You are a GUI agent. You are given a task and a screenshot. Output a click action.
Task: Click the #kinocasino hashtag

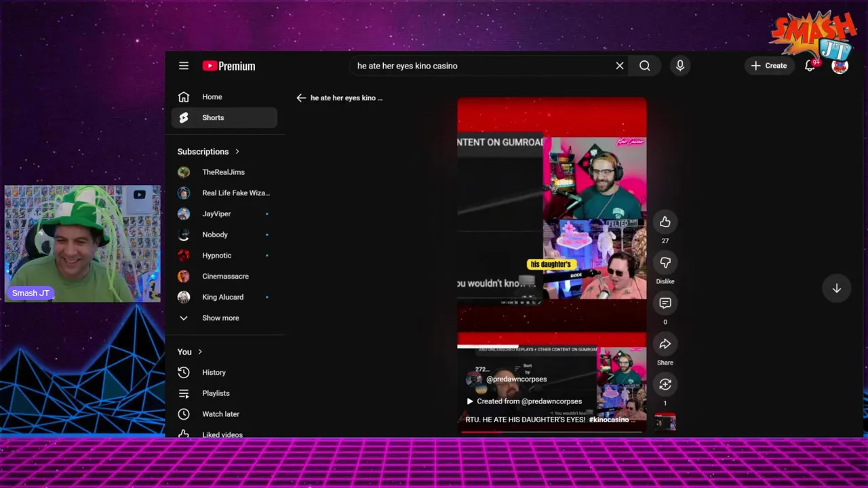click(608, 420)
